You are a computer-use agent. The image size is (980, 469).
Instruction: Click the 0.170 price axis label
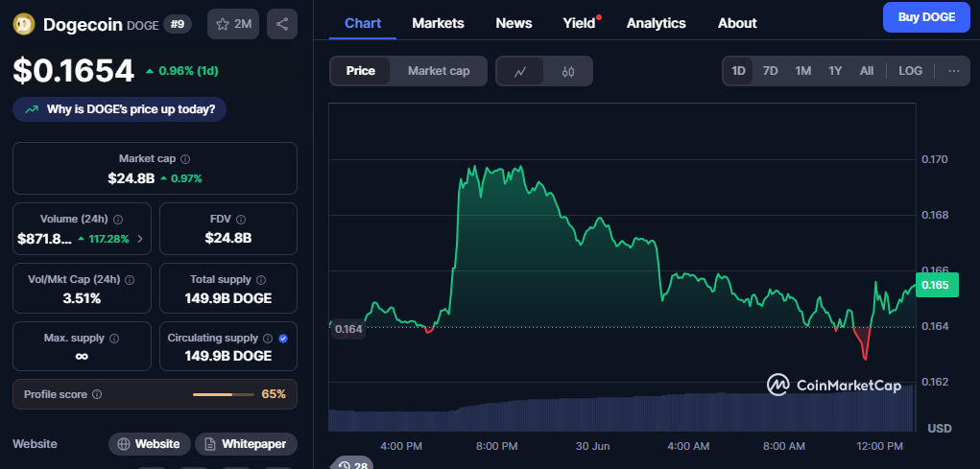coord(935,159)
